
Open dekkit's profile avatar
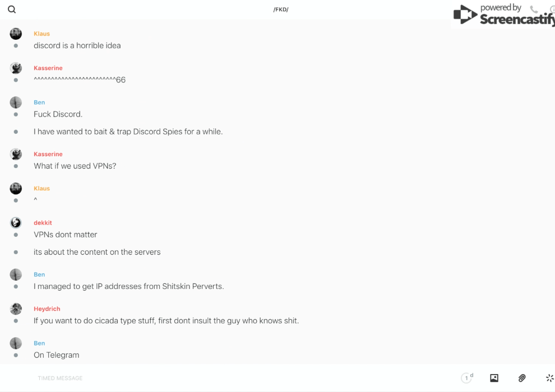click(x=16, y=223)
